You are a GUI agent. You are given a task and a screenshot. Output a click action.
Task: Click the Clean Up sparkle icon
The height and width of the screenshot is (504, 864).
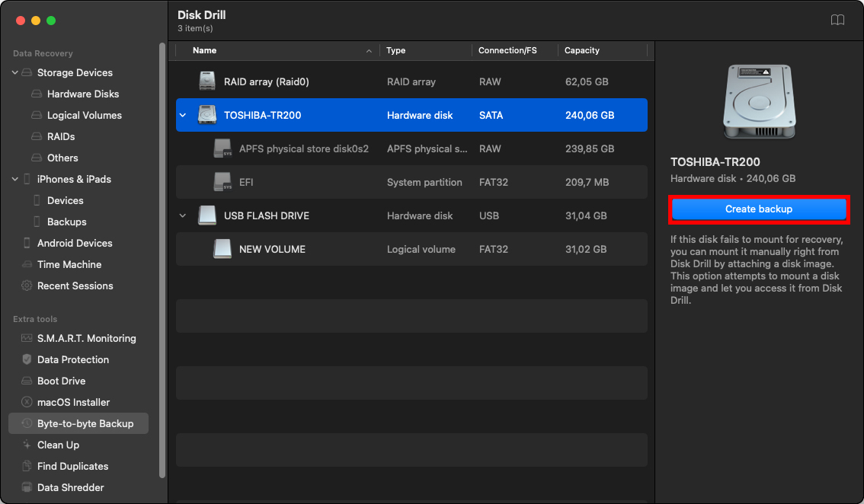pos(27,445)
